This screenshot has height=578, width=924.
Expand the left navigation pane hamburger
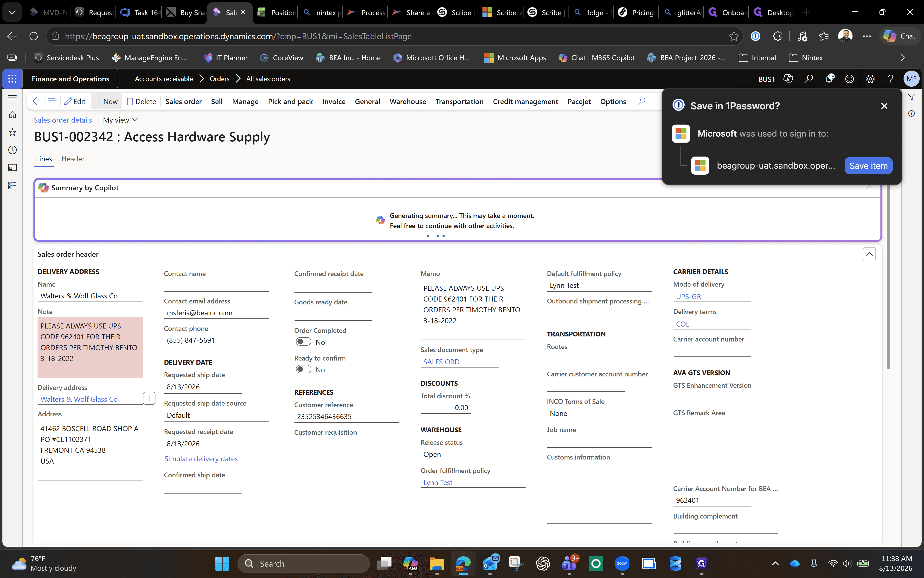pos(12,98)
